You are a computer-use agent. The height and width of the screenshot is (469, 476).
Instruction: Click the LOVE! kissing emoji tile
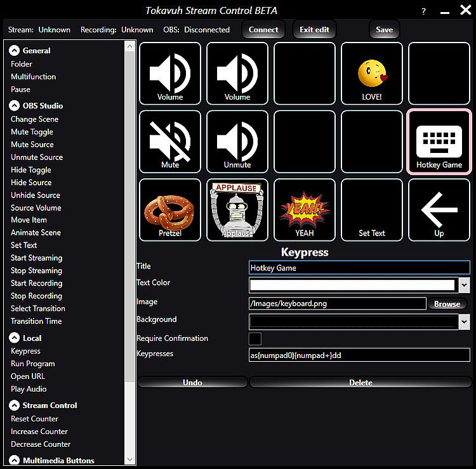click(372, 73)
